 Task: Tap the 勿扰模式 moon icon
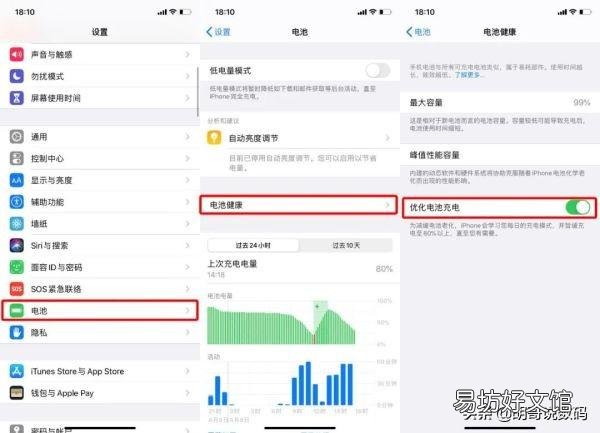[16, 77]
